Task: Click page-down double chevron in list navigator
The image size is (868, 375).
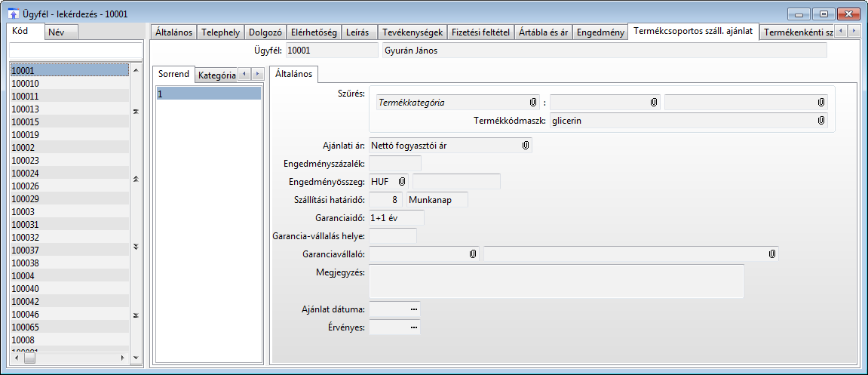Action: [x=136, y=247]
